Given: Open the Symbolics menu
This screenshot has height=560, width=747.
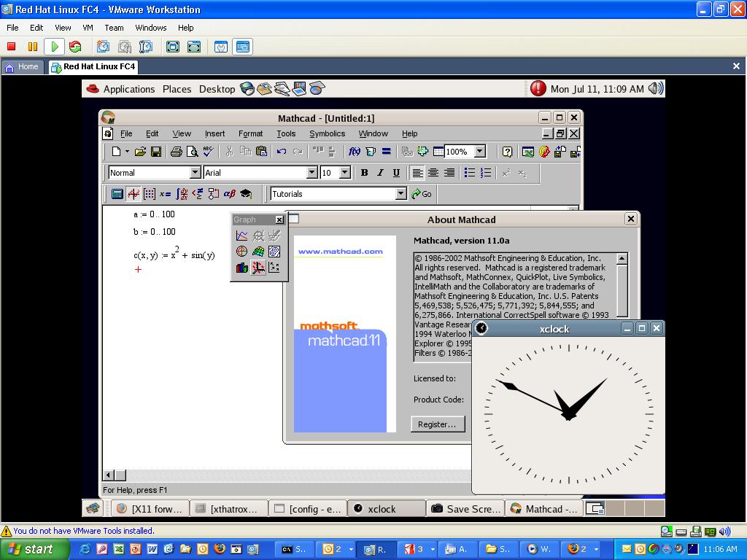Looking at the screenshot, I should point(327,133).
